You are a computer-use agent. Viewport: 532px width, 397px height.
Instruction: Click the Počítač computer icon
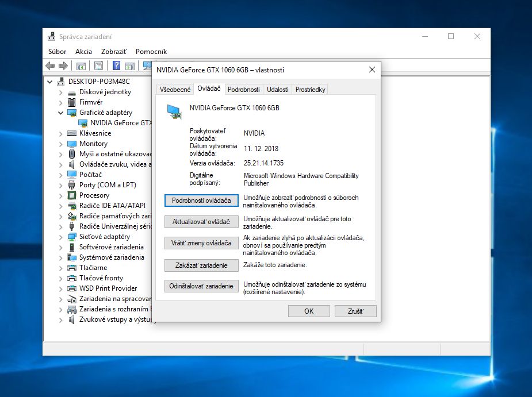(71, 175)
